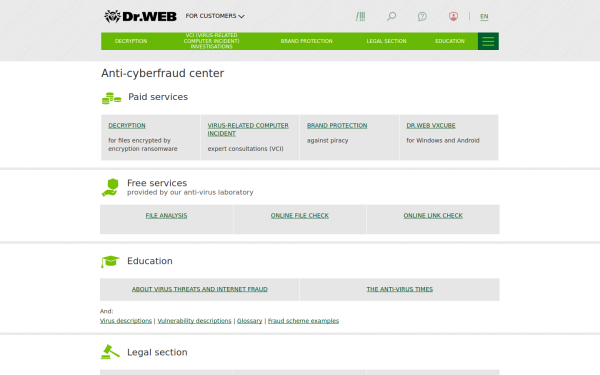This screenshot has height=375, width=600.
Task: Click the library books icon in header
Action: point(360,16)
